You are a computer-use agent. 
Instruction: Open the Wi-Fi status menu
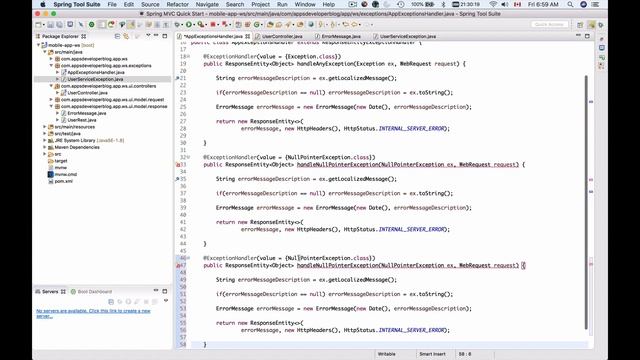pyautogui.click(x=493, y=4)
